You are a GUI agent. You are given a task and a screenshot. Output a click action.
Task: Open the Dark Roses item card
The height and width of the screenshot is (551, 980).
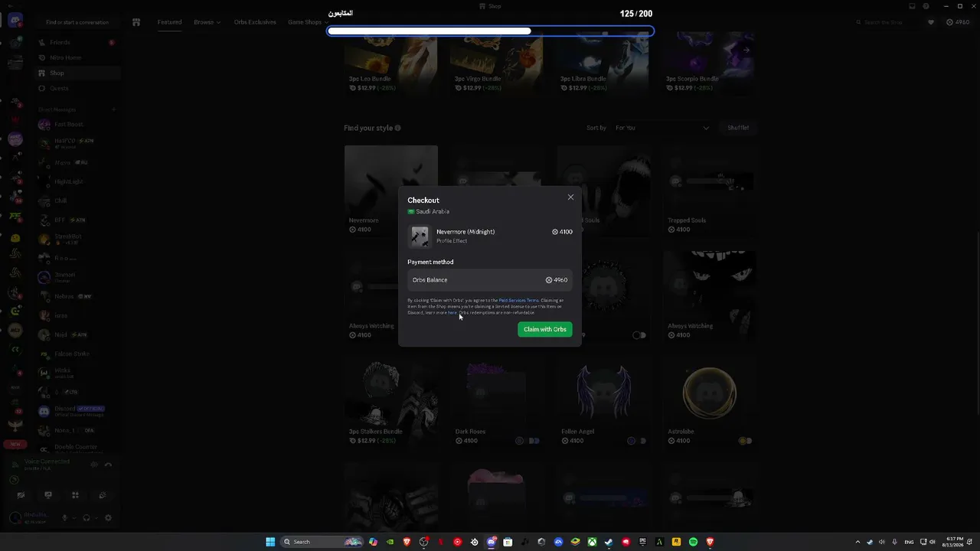[497, 401]
